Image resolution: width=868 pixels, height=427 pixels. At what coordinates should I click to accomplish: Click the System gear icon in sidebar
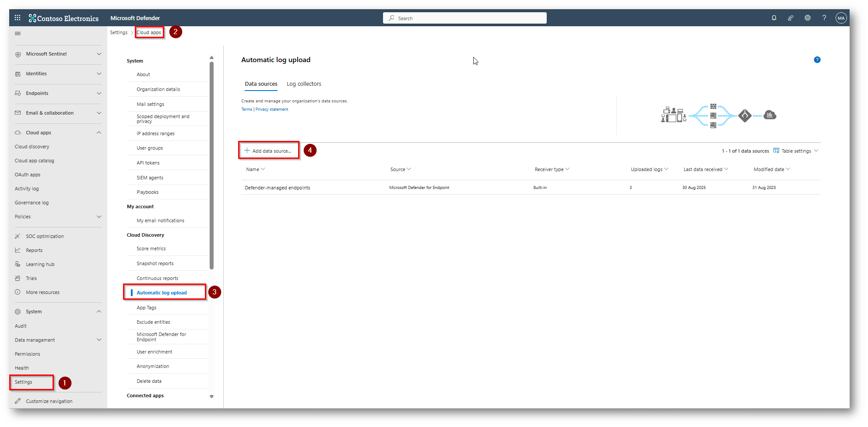click(x=18, y=311)
